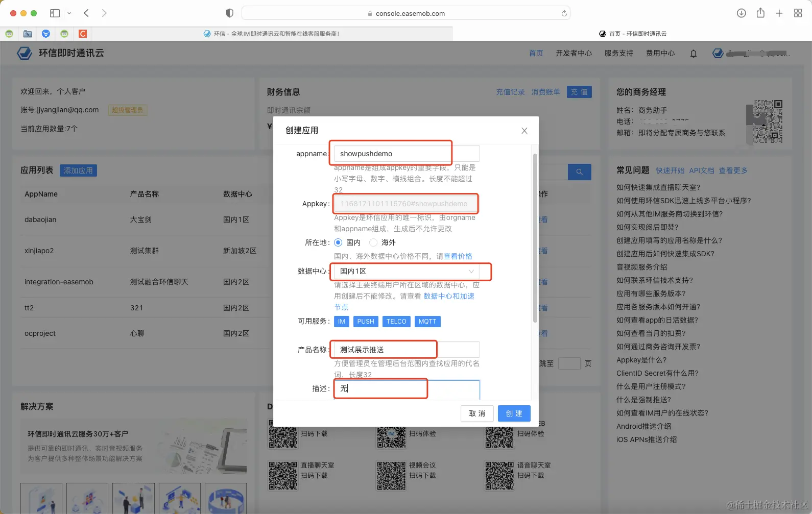Switch to the 环信 全球IM即时通讯云 tab
The image size is (812, 514).
pos(271,34)
